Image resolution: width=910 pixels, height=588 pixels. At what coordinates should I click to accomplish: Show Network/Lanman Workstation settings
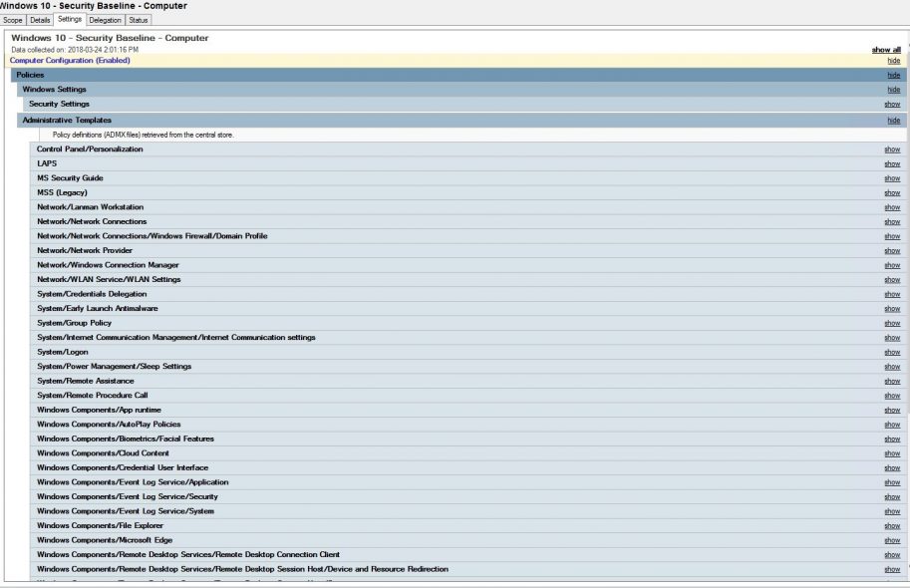click(x=892, y=207)
